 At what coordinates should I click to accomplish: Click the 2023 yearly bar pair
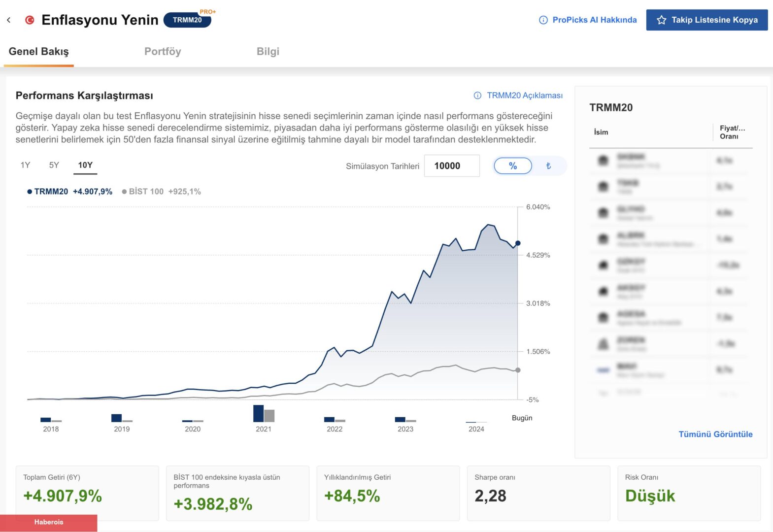click(x=405, y=420)
